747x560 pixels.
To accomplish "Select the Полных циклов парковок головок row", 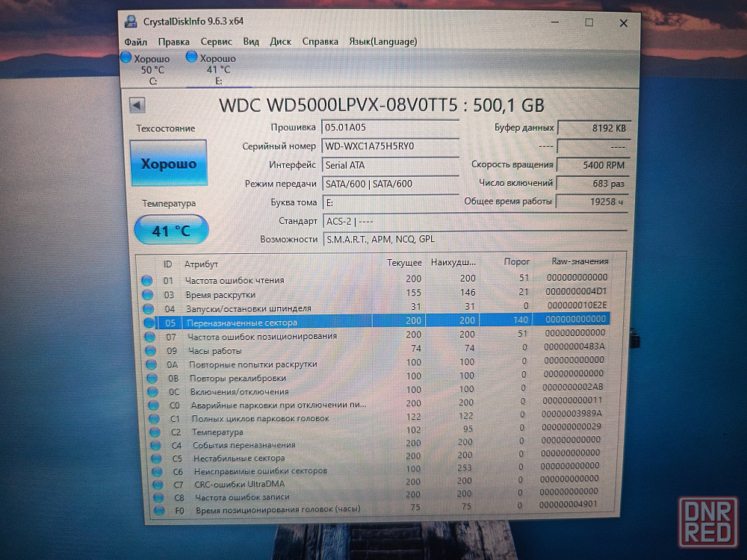I will 376,417.
